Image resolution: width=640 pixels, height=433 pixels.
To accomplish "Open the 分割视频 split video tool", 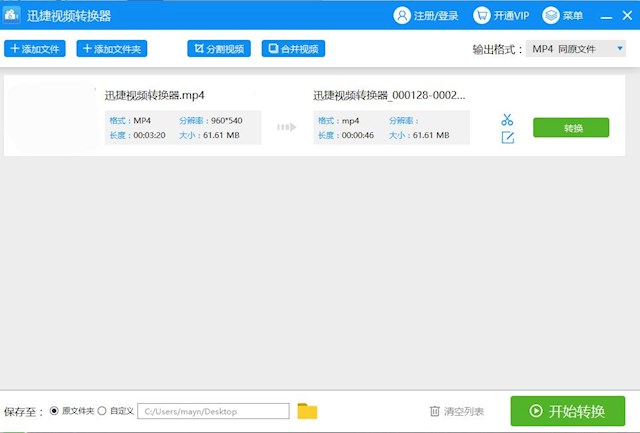I will point(219,49).
